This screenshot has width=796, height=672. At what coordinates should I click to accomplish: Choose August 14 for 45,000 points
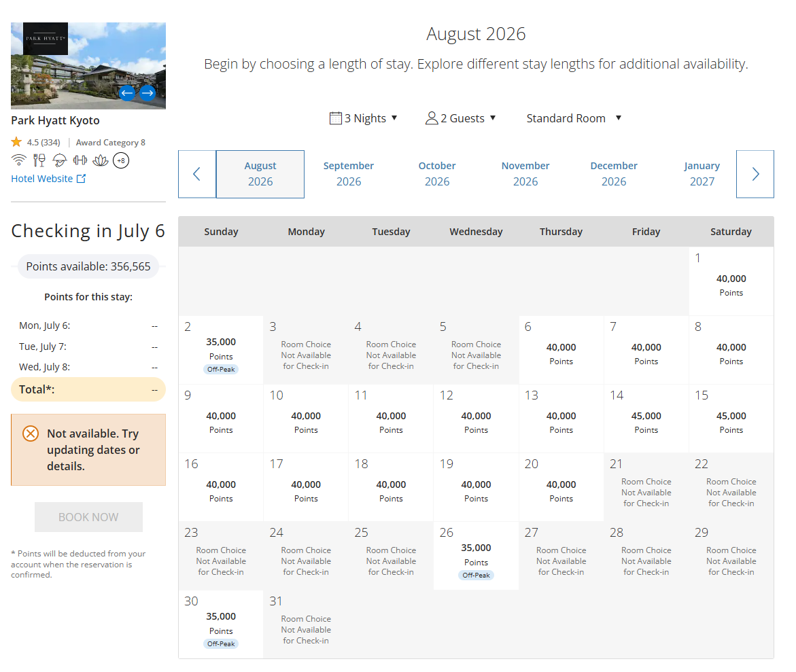pyautogui.click(x=646, y=419)
